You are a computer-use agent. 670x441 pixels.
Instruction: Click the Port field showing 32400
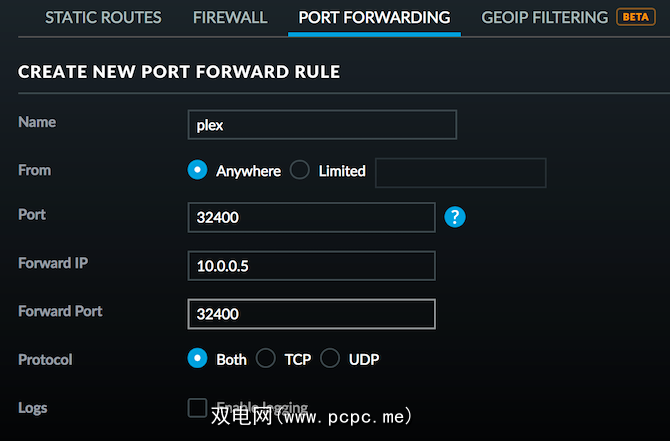(x=311, y=217)
